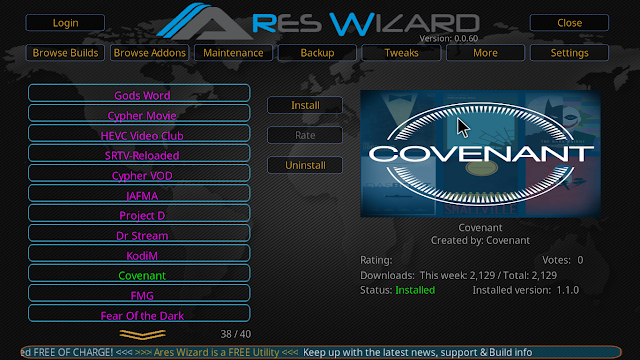Viewport: 640px width, 360px height.
Task: Open the Settings tab
Action: (x=569, y=53)
